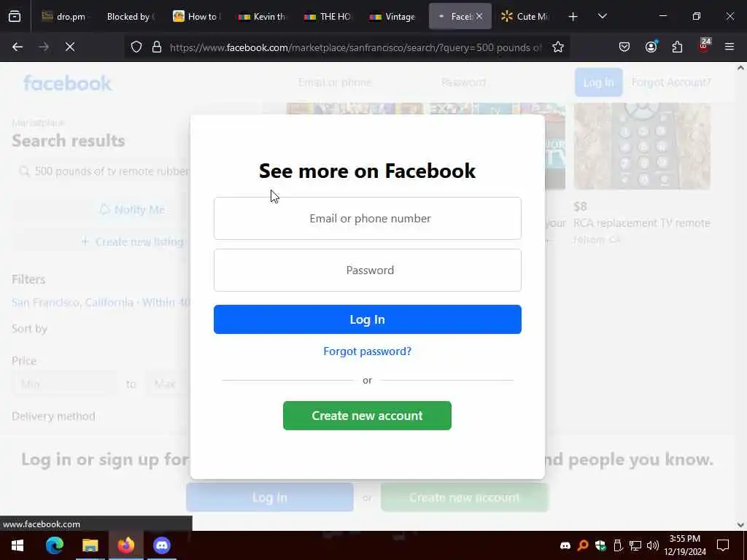
Task: Open uBlock extension with badge 24
Action: click(x=704, y=46)
